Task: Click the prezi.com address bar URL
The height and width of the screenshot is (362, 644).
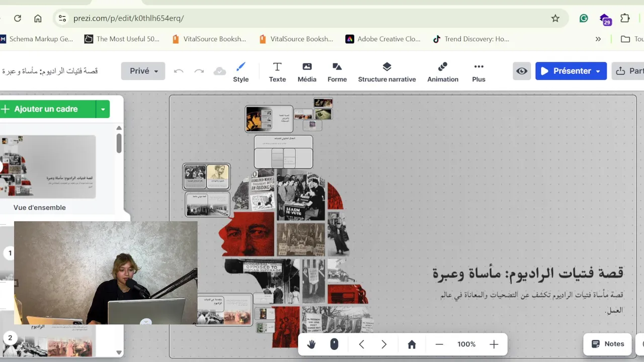Action: coord(129,19)
